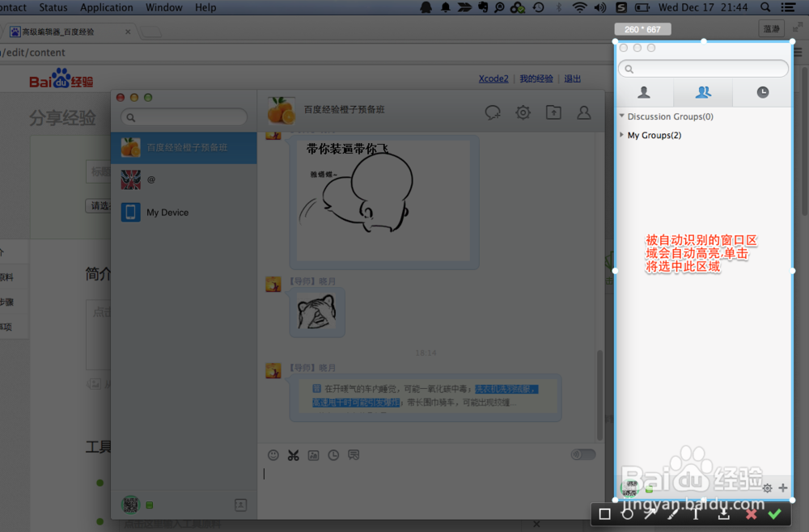This screenshot has width=809, height=532.
Task: Open the contacts tab in QQ panel
Action: 644,92
